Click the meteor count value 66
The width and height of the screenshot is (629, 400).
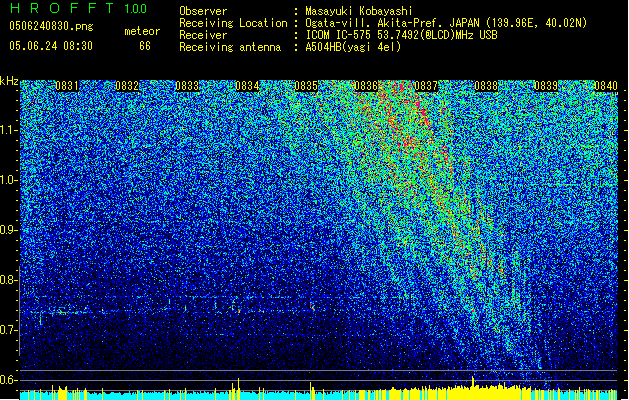pos(145,46)
